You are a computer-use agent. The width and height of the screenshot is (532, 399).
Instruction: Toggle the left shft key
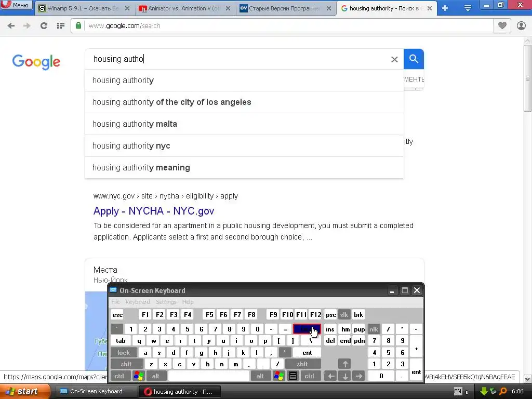(x=126, y=364)
